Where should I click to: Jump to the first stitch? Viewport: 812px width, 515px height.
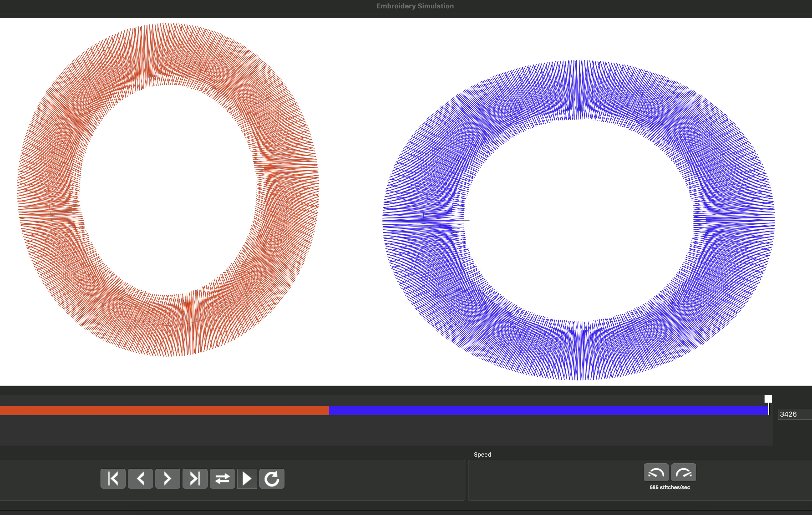click(x=113, y=478)
